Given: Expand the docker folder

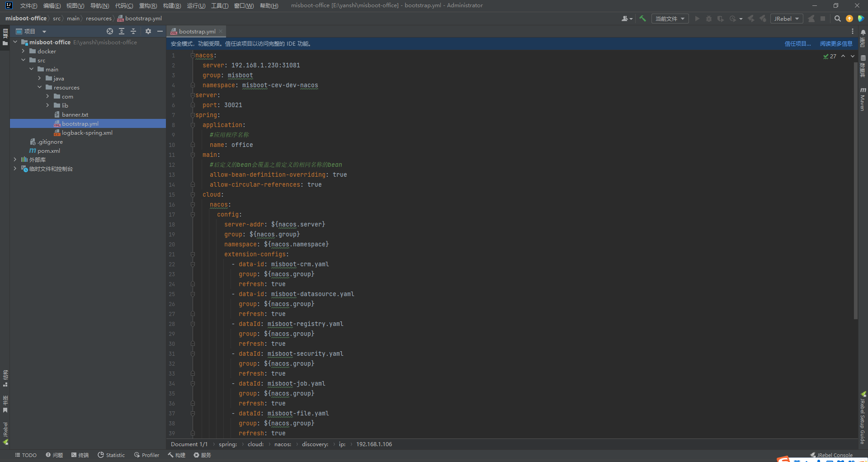Looking at the screenshot, I should pos(23,51).
